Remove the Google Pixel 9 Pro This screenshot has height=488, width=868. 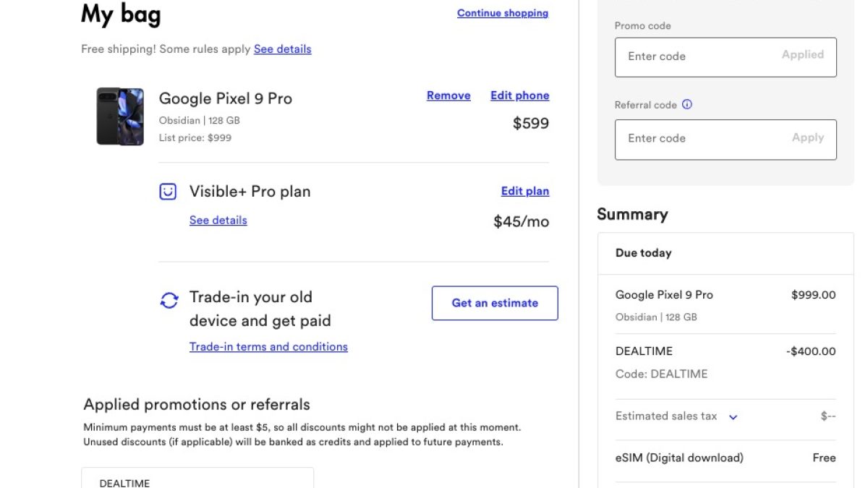pos(448,95)
